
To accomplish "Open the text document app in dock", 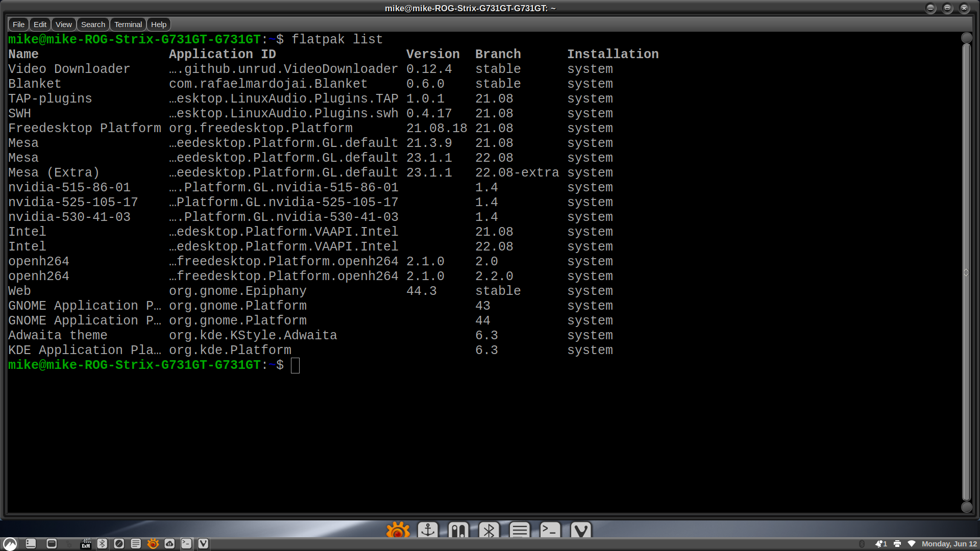I will coord(520,530).
